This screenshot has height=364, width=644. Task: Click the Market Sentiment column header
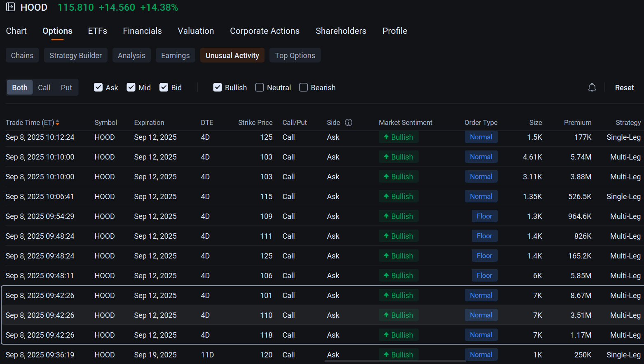[x=405, y=122]
